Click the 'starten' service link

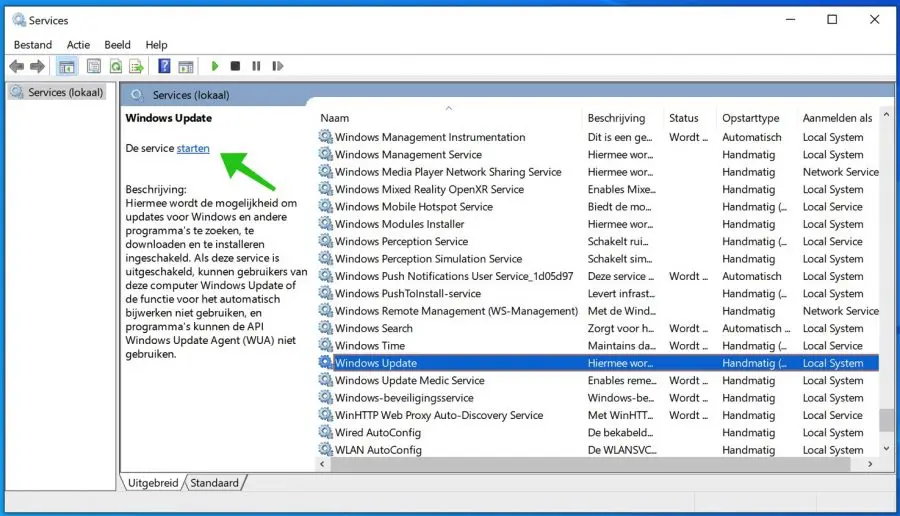pos(193,148)
